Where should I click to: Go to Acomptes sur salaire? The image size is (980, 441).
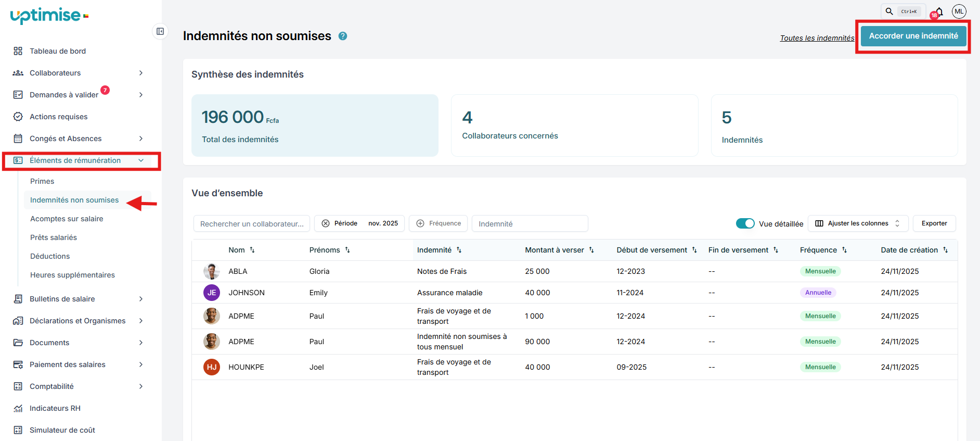[x=67, y=219]
